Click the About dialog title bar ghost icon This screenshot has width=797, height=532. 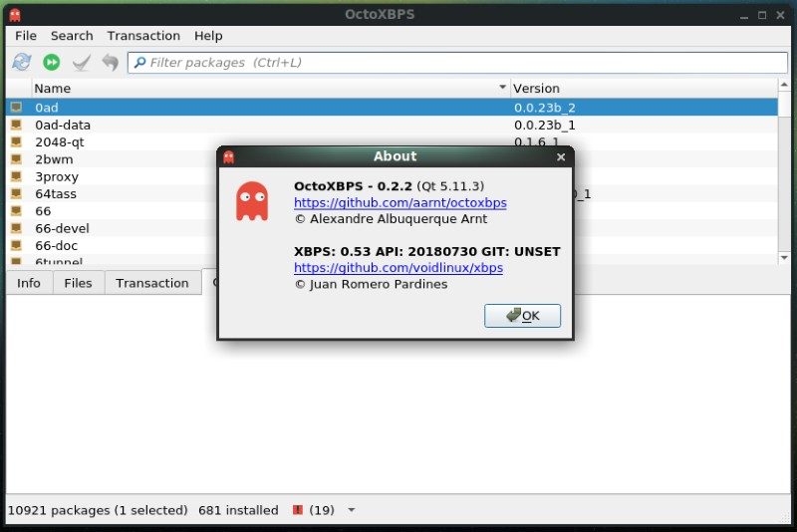229,157
